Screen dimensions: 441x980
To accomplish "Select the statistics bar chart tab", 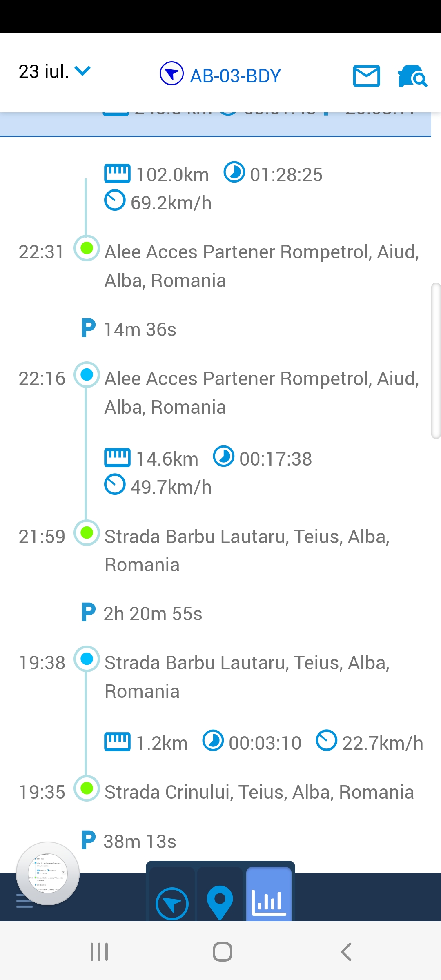I will click(269, 902).
